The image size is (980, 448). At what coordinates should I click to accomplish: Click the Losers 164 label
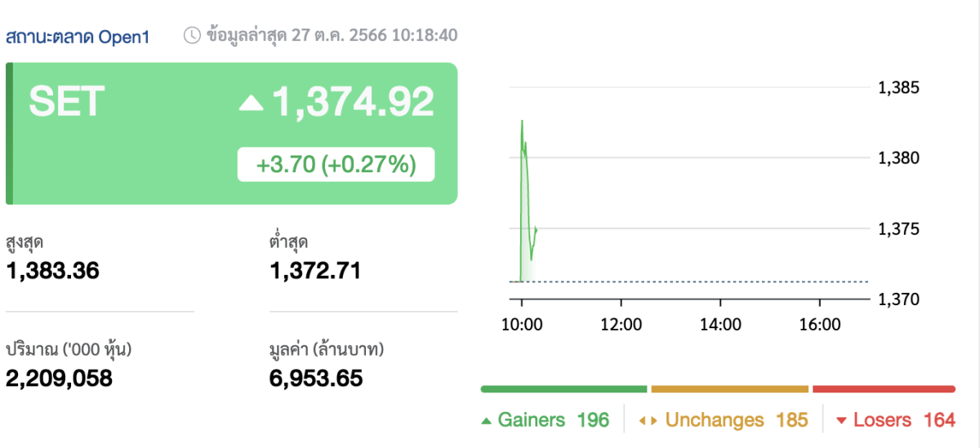tap(903, 420)
